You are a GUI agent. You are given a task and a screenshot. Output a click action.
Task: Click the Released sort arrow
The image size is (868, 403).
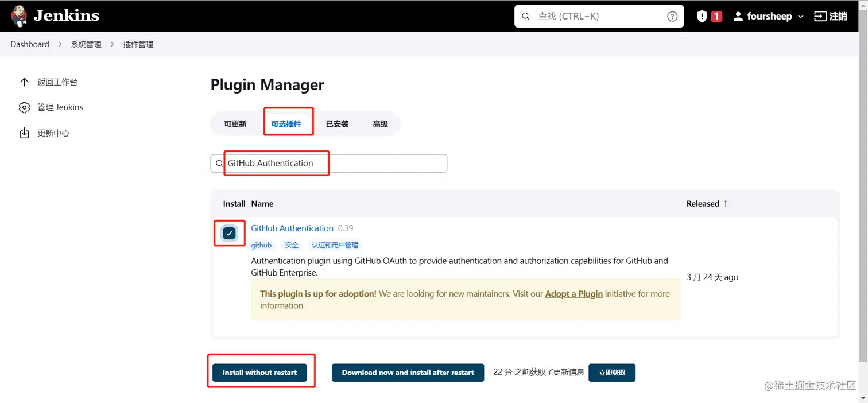(x=726, y=203)
